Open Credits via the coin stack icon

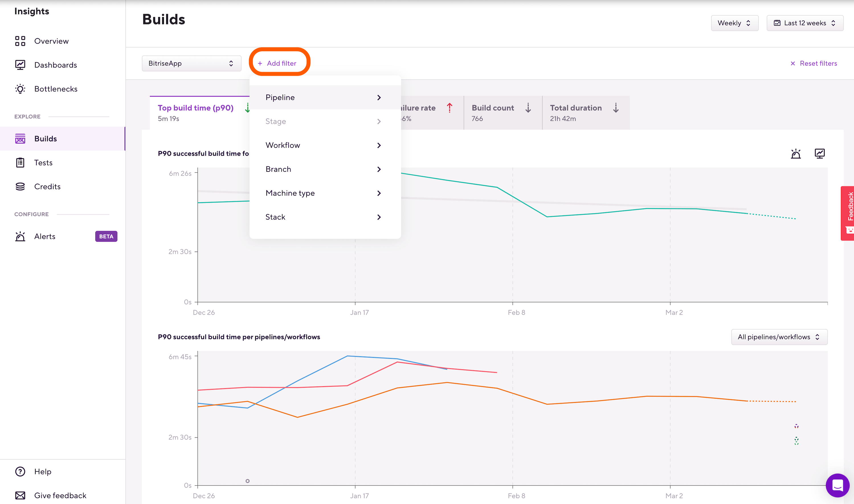(20, 187)
